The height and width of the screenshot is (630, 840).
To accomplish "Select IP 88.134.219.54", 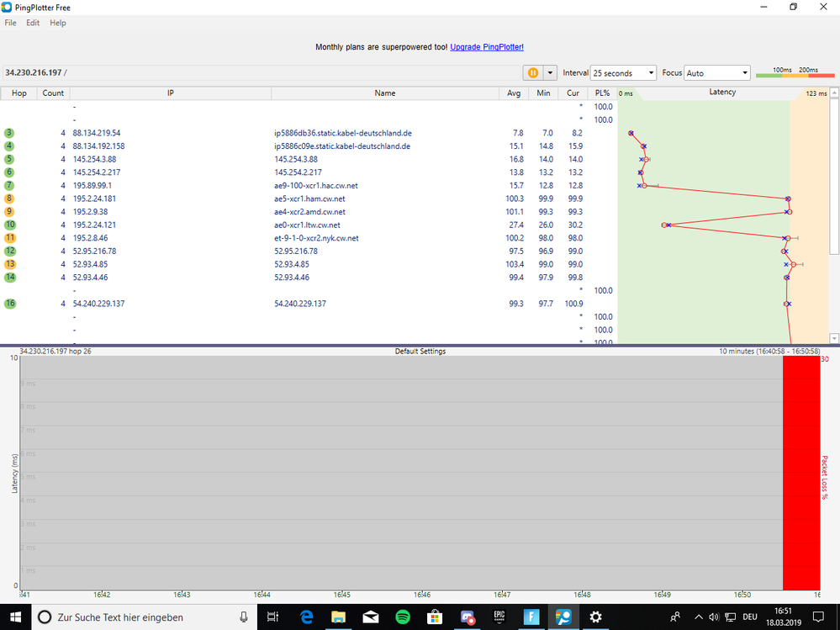I will 97,133.
